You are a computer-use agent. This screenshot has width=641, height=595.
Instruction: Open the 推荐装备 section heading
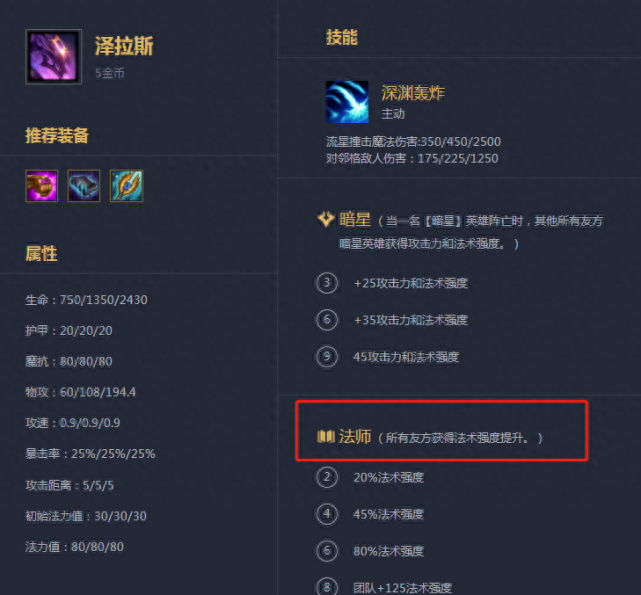pos(57,135)
